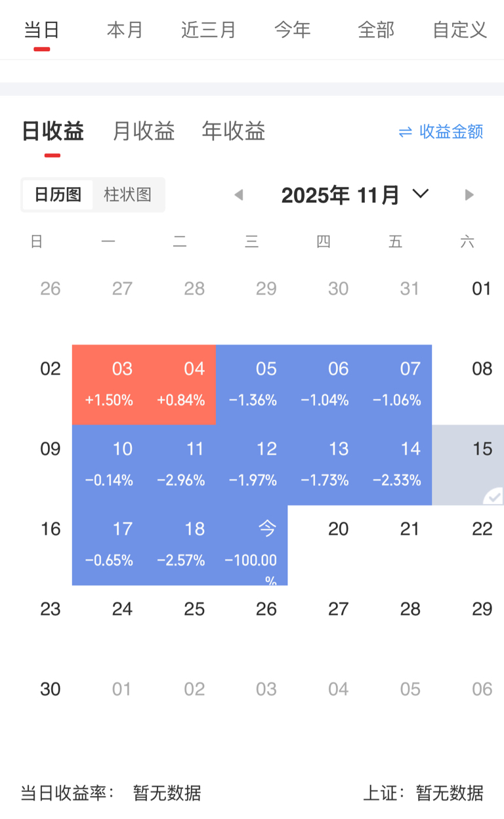Open the 自定义 custom range tab
The image size is (504, 819).
[459, 30]
